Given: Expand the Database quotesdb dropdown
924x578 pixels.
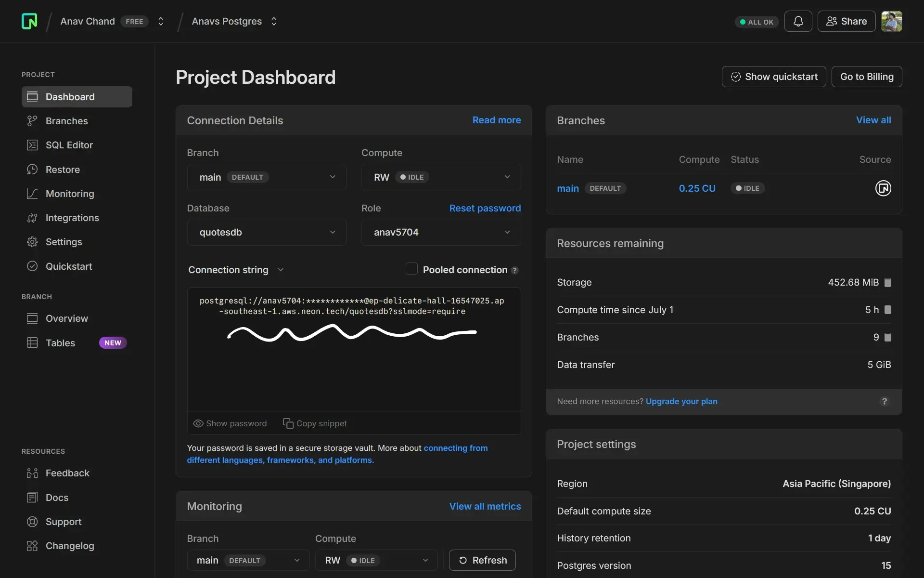Looking at the screenshot, I should tap(266, 232).
